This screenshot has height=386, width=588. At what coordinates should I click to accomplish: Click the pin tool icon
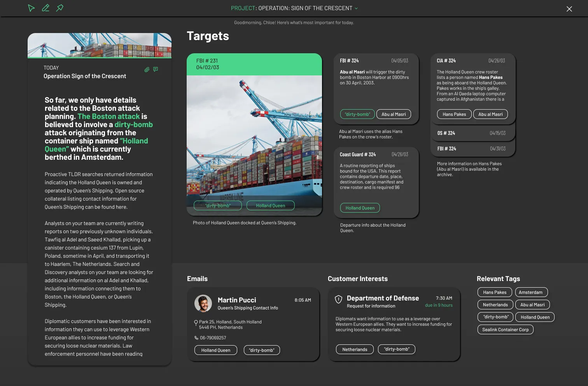pyautogui.click(x=59, y=8)
